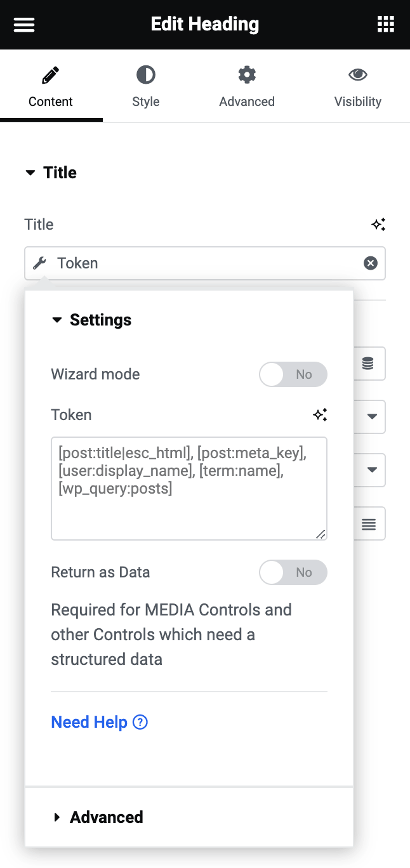Image resolution: width=410 pixels, height=868 pixels.
Task: Open the Elementor hamburger menu
Action: [24, 25]
